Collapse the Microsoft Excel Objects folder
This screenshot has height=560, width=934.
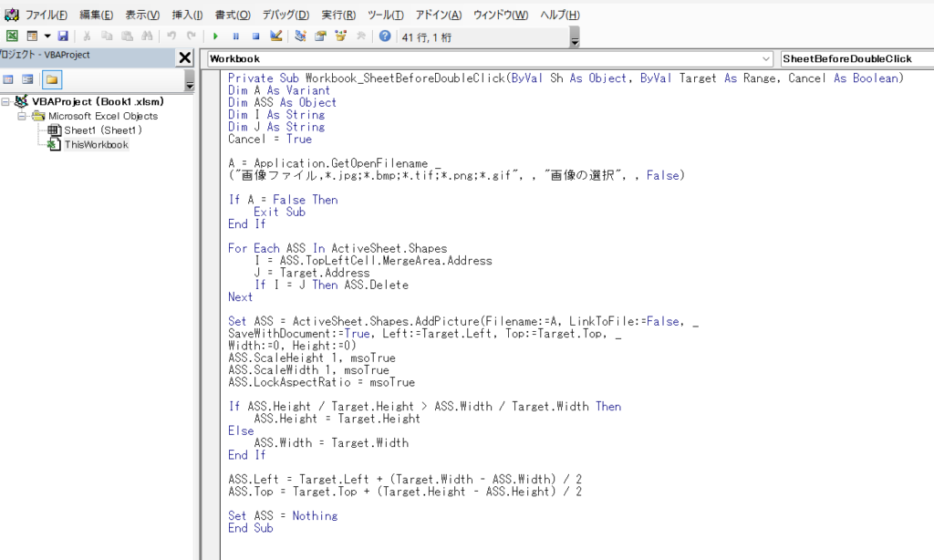[x=22, y=116]
